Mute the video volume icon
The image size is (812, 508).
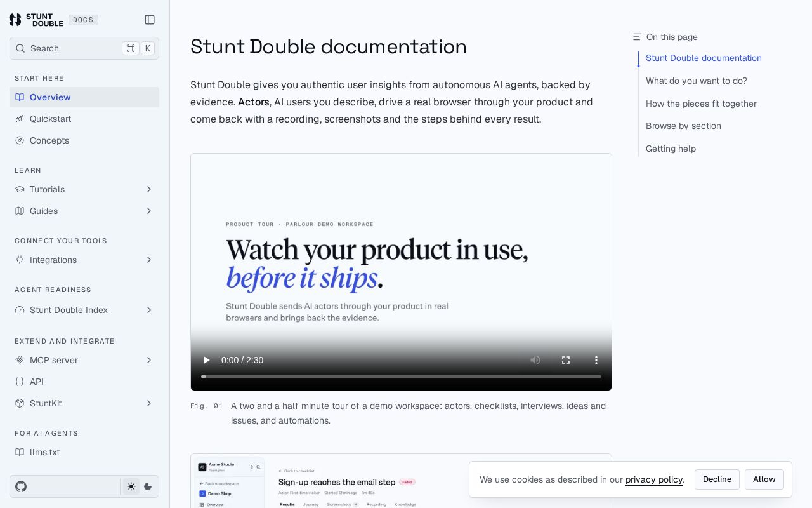click(x=535, y=360)
